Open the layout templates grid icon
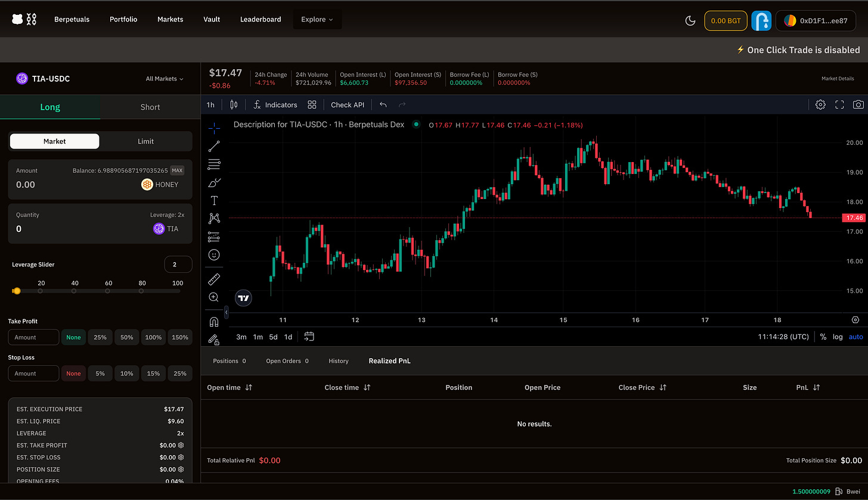This screenshot has height=500, width=868. point(312,104)
